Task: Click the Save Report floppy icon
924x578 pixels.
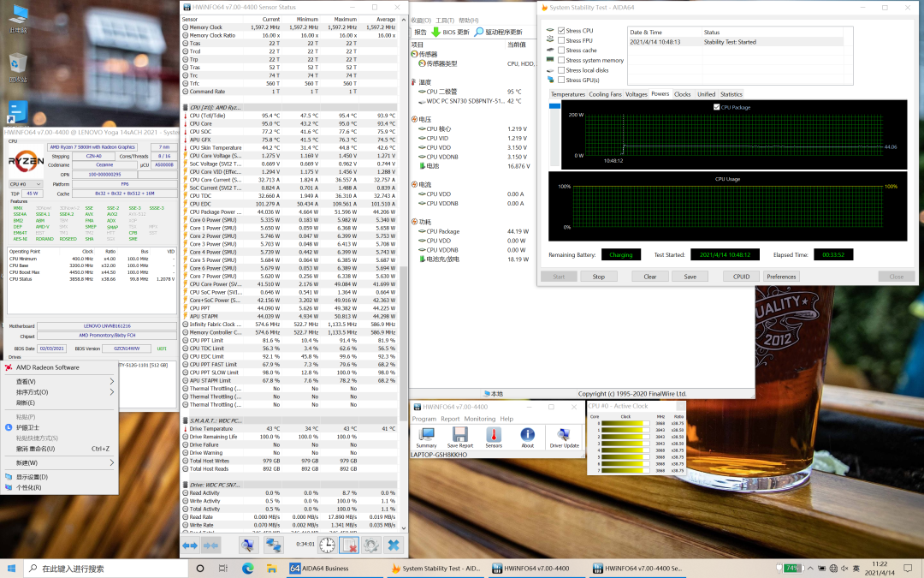Action: [459, 436]
